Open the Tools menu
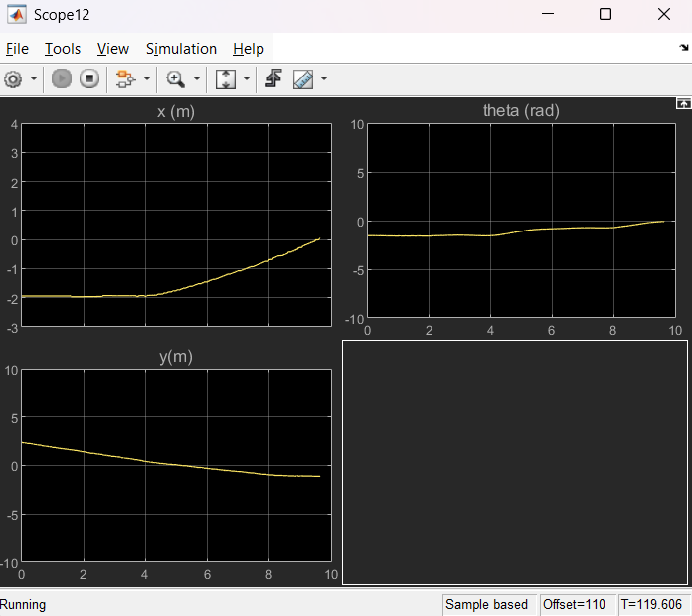692x616 pixels. tap(63, 49)
